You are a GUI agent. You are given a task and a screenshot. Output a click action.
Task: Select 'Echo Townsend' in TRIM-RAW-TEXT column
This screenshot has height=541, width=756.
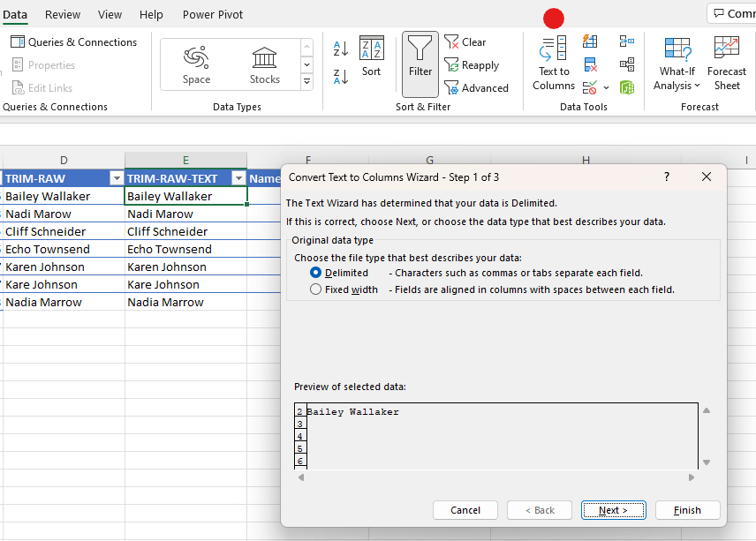point(185,250)
